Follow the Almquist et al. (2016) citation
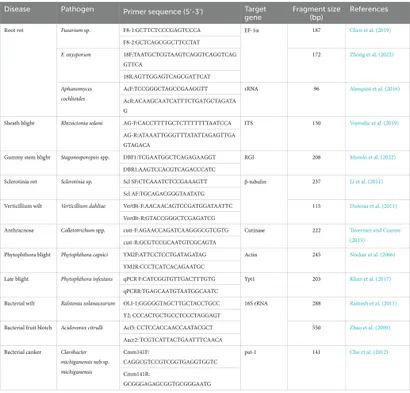Image resolution: width=410 pixels, height=393 pixels. [x=375, y=89]
